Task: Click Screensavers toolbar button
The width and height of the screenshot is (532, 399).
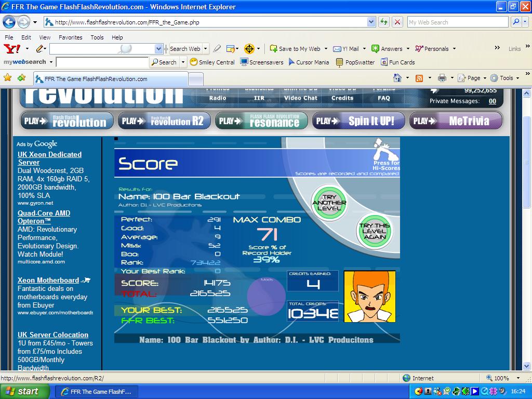Action: [x=262, y=62]
